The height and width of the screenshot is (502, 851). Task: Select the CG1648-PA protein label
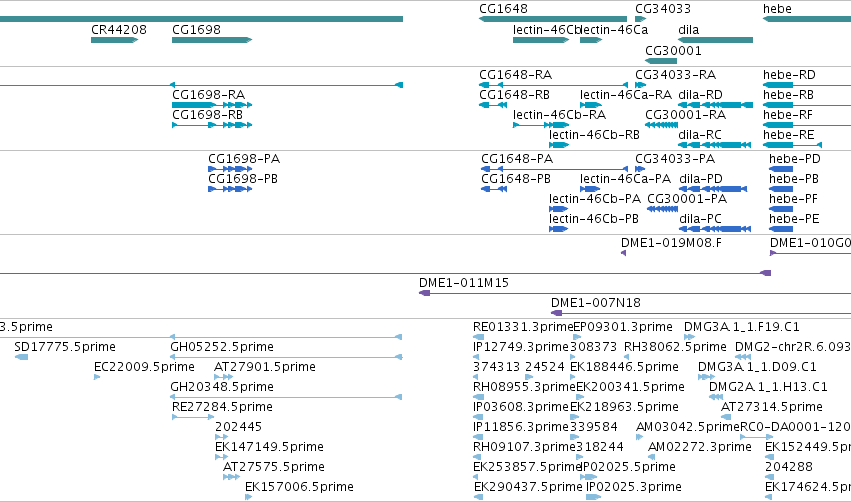[517, 159]
